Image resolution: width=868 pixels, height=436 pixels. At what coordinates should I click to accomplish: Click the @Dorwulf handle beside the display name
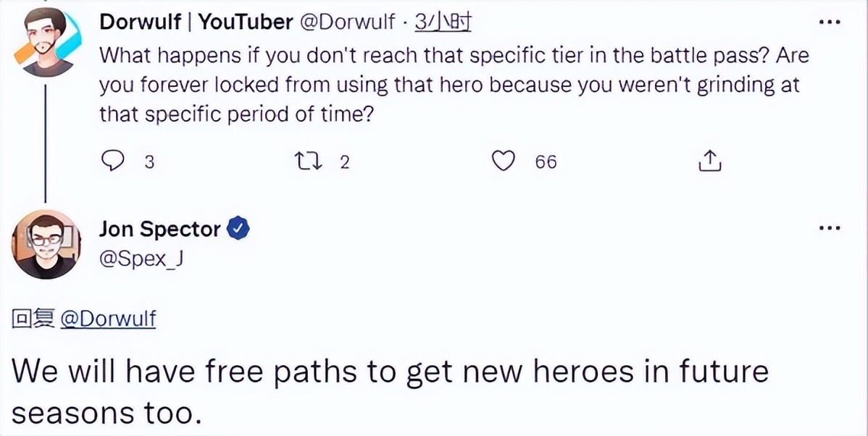coord(347,22)
